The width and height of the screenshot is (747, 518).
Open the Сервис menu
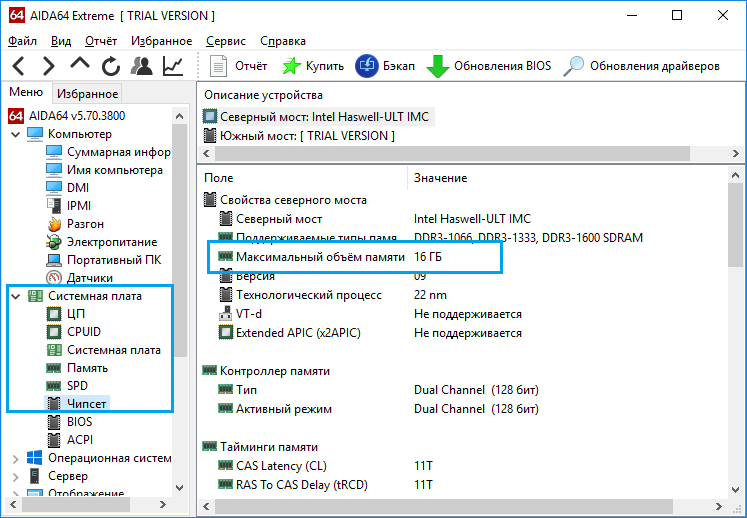click(x=226, y=41)
